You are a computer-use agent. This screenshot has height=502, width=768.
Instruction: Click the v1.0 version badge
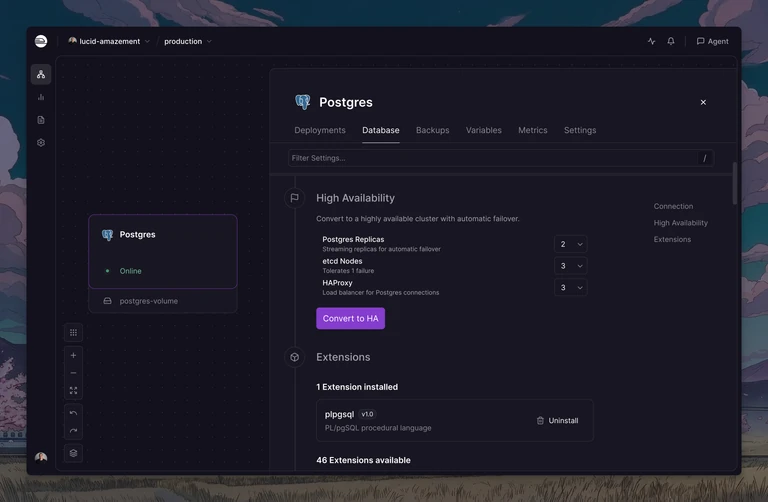pyautogui.click(x=367, y=414)
